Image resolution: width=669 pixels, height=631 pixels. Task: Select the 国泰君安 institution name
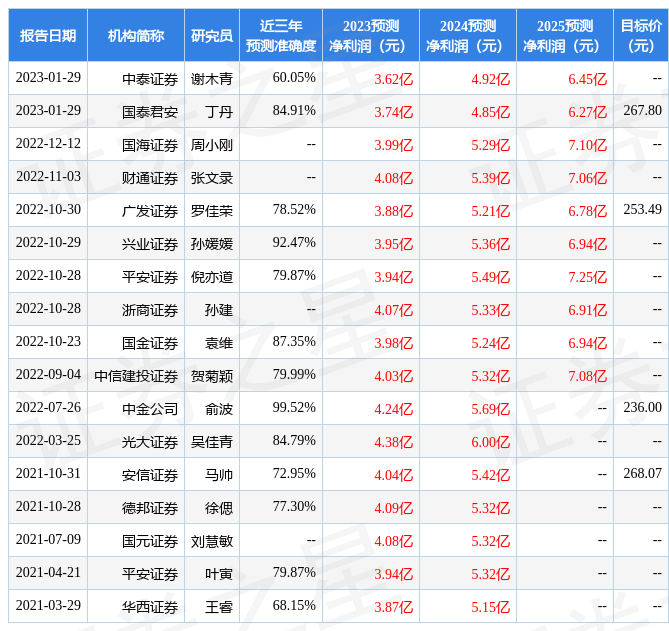150,111
